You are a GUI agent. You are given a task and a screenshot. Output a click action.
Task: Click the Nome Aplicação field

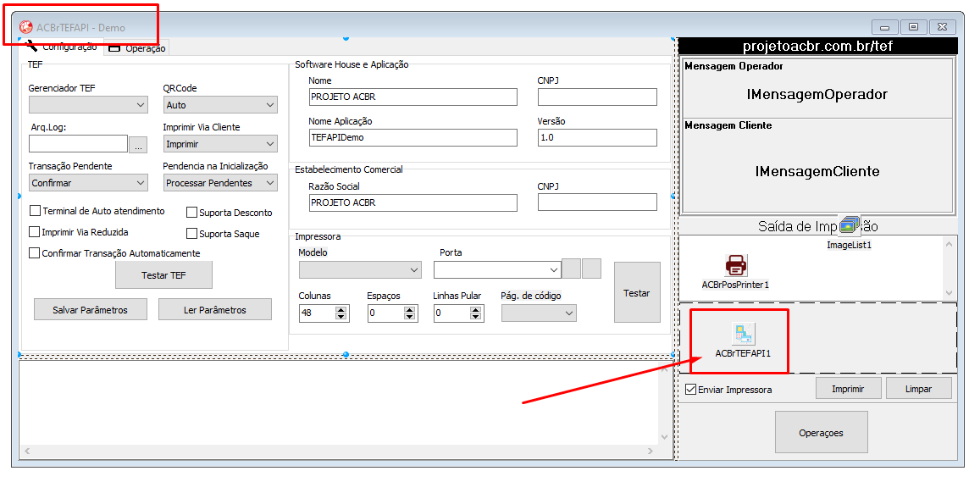pyautogui.click(x=413, y=137)
